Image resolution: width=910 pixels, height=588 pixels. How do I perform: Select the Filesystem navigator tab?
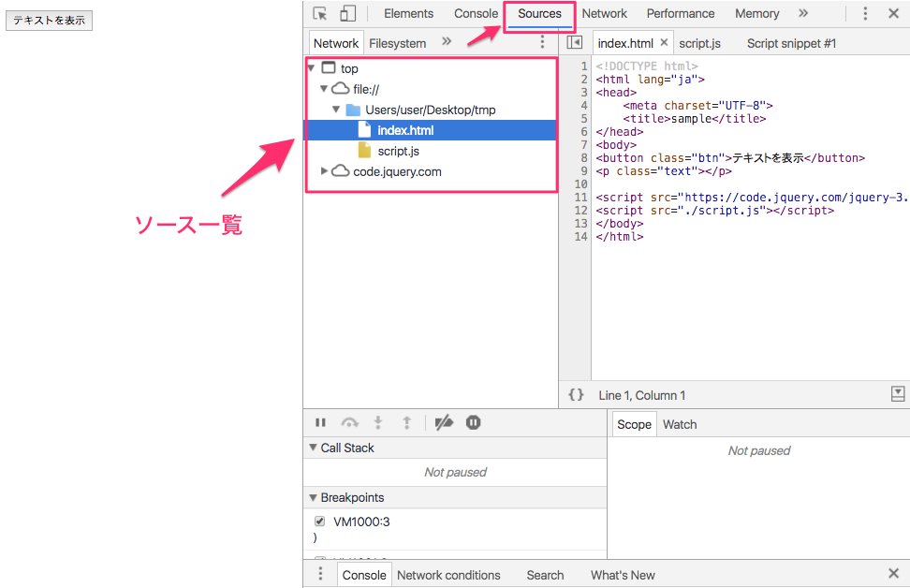398,43
